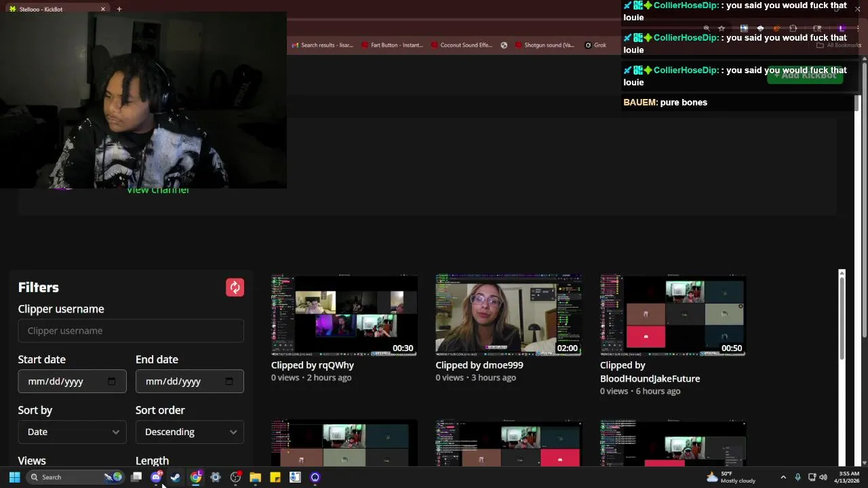Click the microphone icon in the system tray
868x488 pixels.
[x=797, y=477]
